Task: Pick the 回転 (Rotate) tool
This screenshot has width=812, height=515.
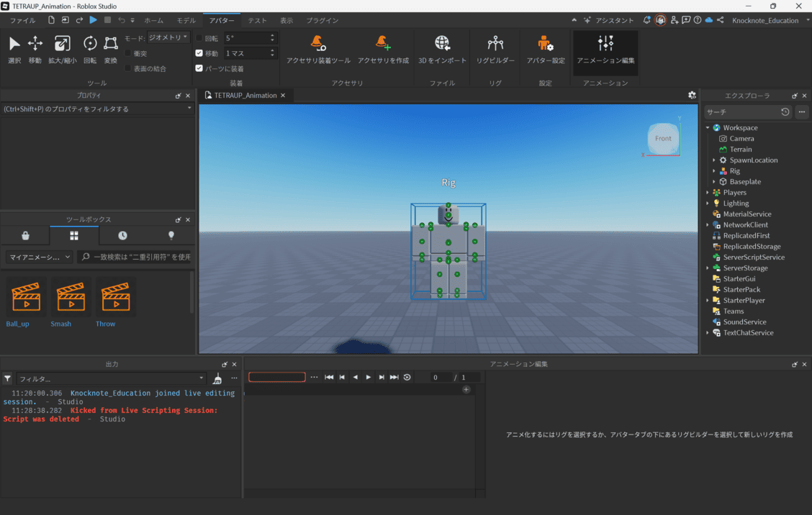Action: [x=90, y=50]
